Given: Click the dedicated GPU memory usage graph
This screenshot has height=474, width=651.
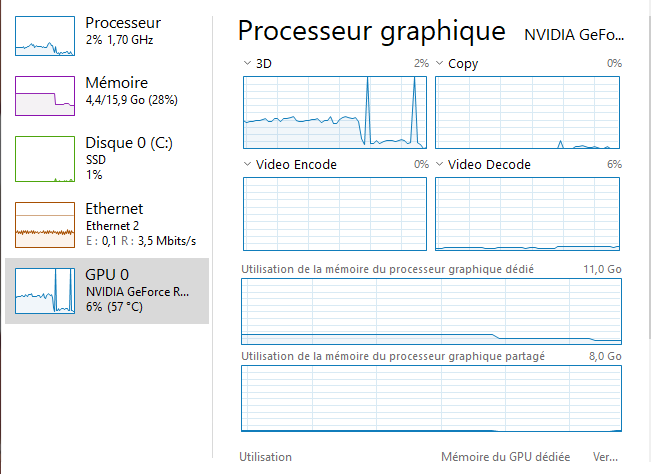Looking at the screenshot, I should (x=431, y=312).
